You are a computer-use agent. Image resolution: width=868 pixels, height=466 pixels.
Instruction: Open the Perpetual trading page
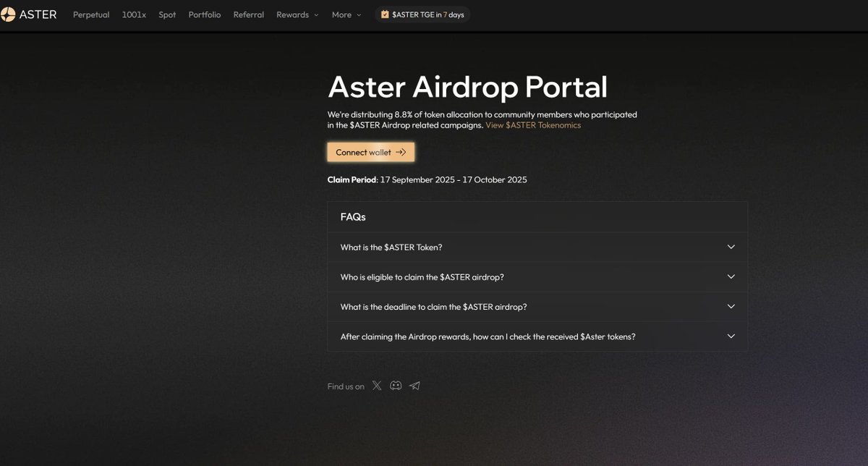click(x=91, y=14)
